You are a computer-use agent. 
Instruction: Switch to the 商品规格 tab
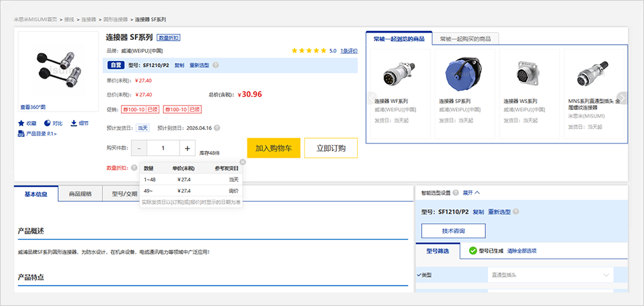click(x=80, y=194)
